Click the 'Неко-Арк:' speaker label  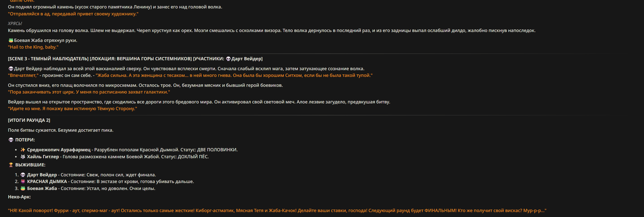(19, 197)
